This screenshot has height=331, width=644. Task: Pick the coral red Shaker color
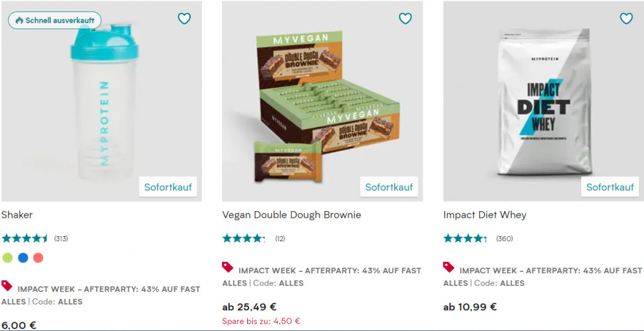pos(38,258)
